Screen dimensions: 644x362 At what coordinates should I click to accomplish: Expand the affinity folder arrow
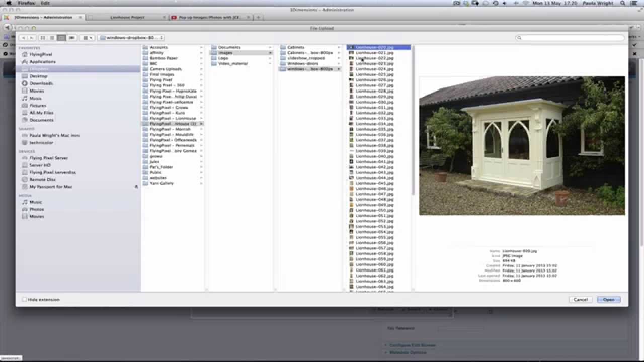[201, 53]
